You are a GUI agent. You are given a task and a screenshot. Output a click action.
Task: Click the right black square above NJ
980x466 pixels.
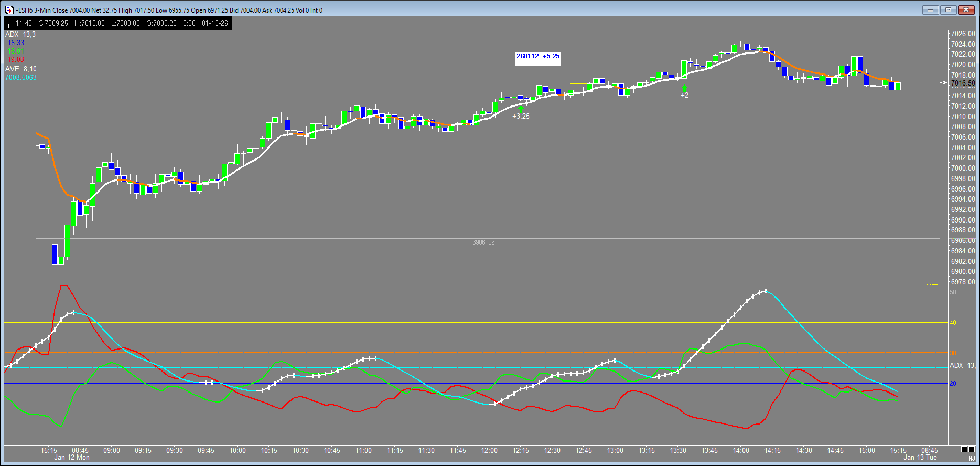pyautogui.click(x=972, y=449)
